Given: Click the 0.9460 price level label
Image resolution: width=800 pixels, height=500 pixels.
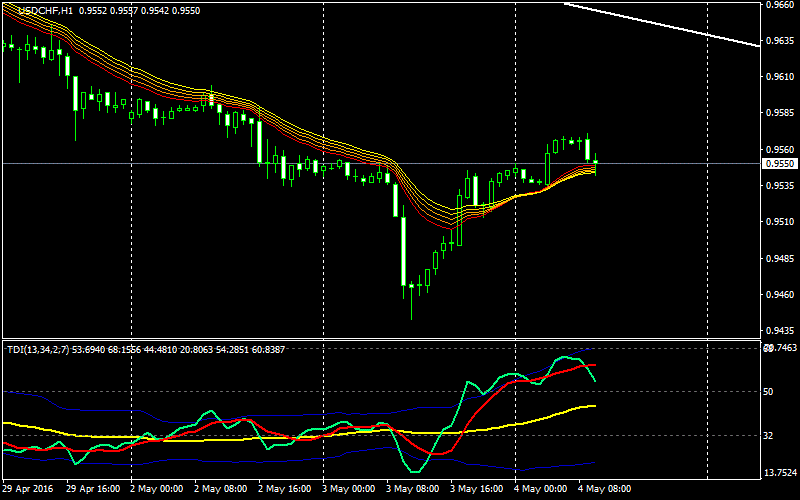Looking at the screenshot, I should click(x=778, y=295).
